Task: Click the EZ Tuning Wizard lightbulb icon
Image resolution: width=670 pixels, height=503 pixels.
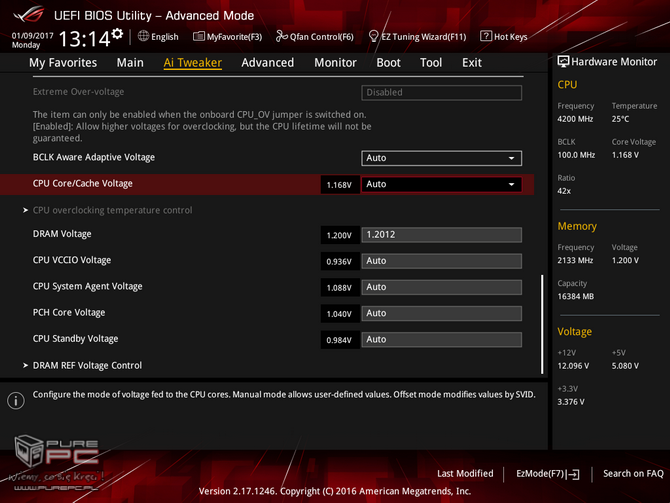Action: click(x=373, y=36)
